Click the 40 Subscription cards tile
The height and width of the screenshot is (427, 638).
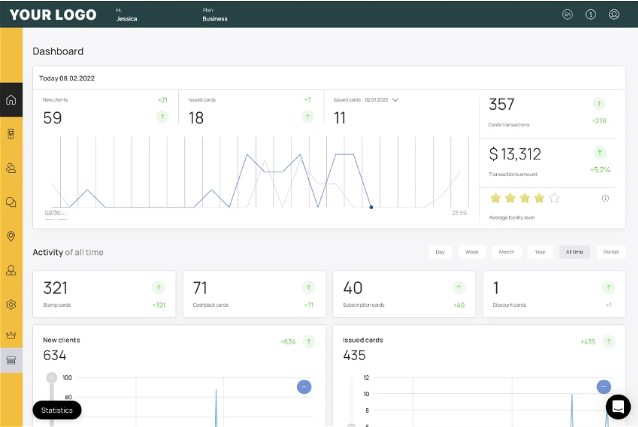tap(404, 294)
